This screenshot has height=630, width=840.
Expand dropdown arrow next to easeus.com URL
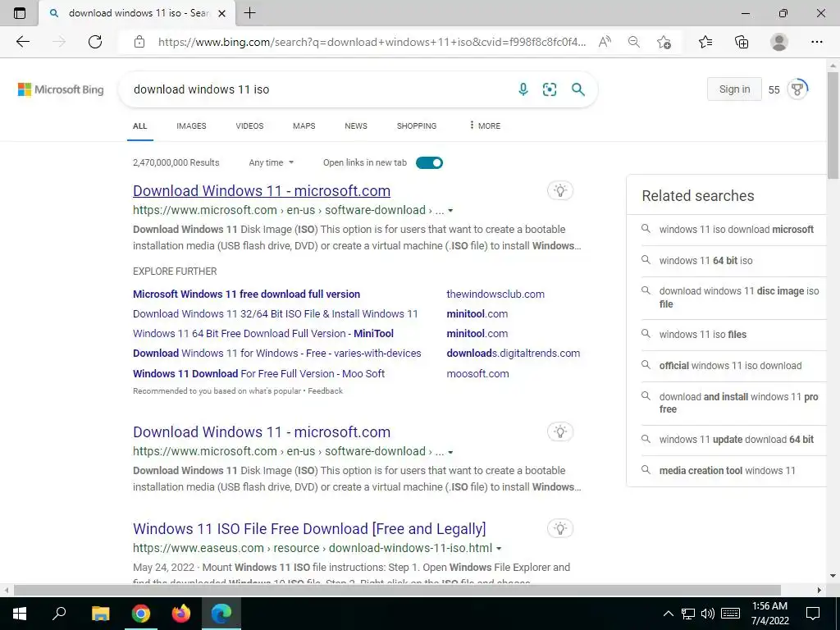[x=499, y=549]
